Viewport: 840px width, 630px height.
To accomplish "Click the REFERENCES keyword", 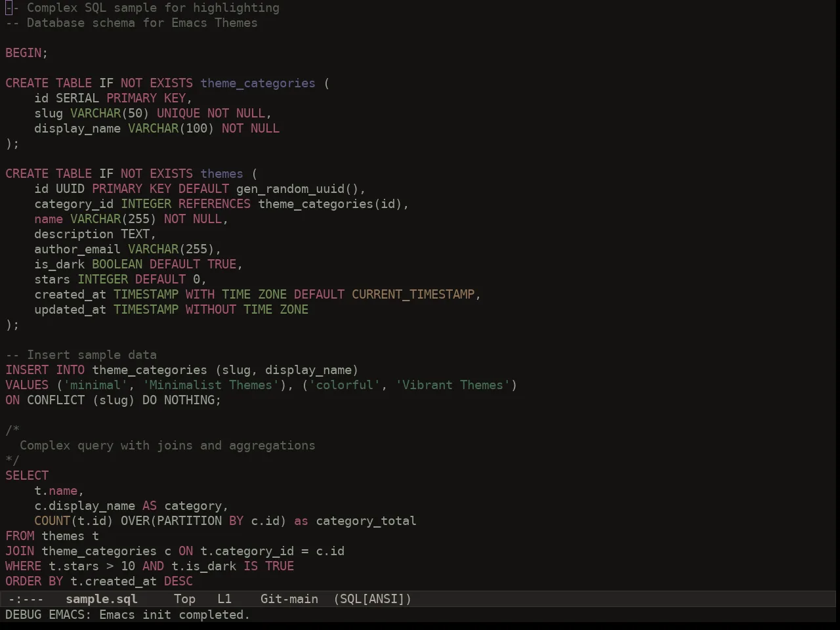I will point(215,204).
